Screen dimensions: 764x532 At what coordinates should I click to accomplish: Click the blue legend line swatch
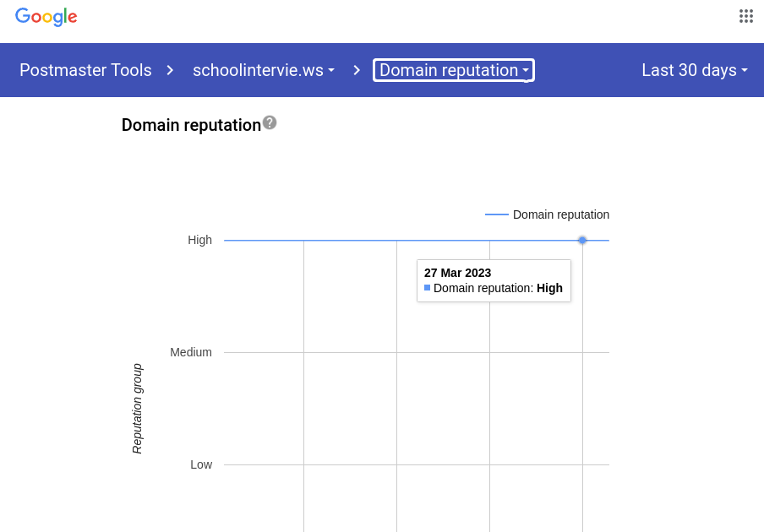497,214
